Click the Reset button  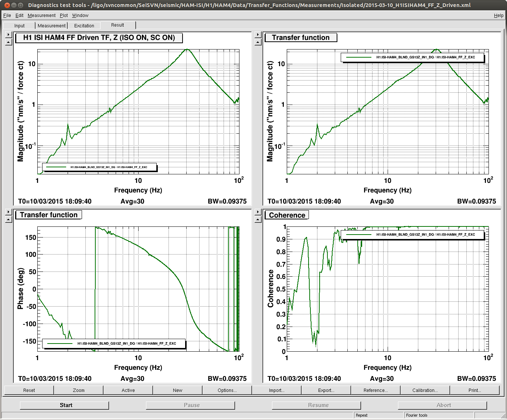[29, 390]
